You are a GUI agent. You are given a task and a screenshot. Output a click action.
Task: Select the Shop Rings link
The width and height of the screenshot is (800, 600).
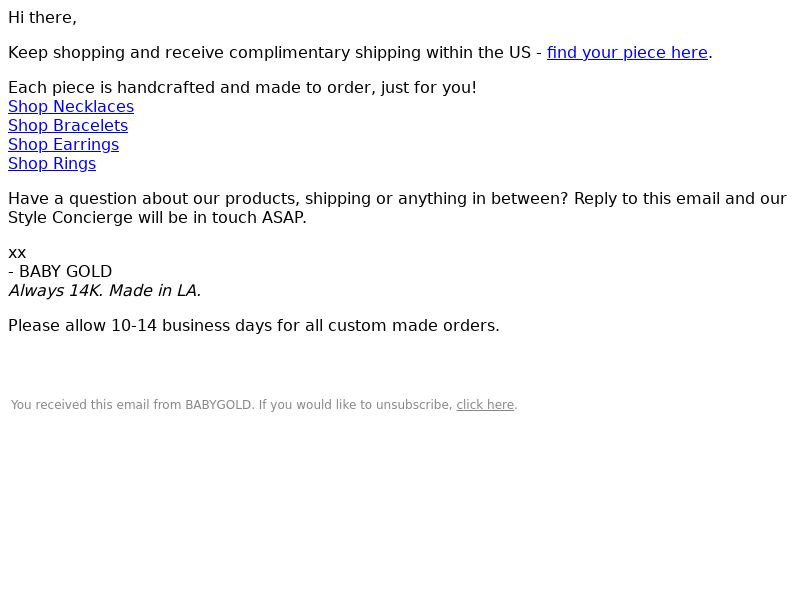(52, 164)
